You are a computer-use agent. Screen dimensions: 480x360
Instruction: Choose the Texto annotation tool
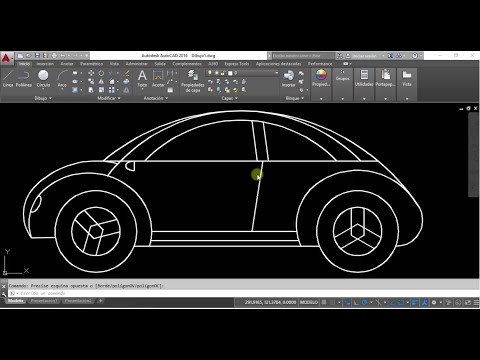[142, 79]
